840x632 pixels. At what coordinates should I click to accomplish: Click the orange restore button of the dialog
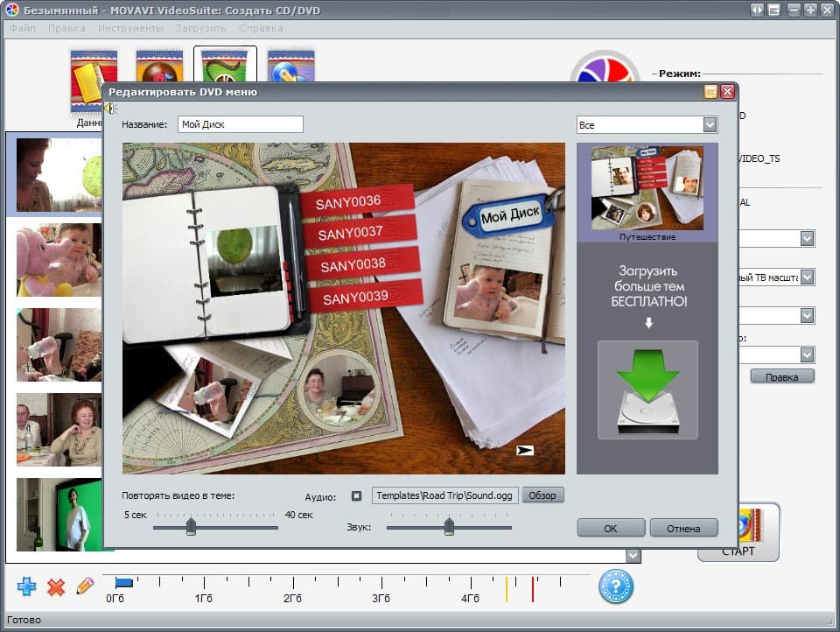[x=710, y=92]
